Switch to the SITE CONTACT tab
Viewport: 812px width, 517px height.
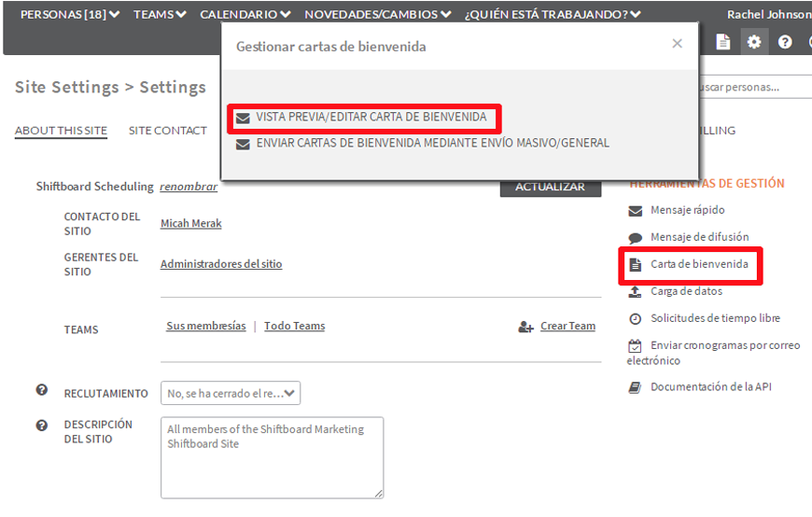(x=168, y=131)
